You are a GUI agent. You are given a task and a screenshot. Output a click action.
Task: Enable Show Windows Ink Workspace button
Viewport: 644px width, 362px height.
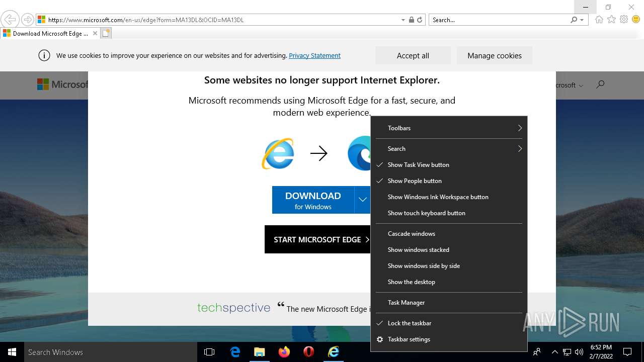coord(449,197)
